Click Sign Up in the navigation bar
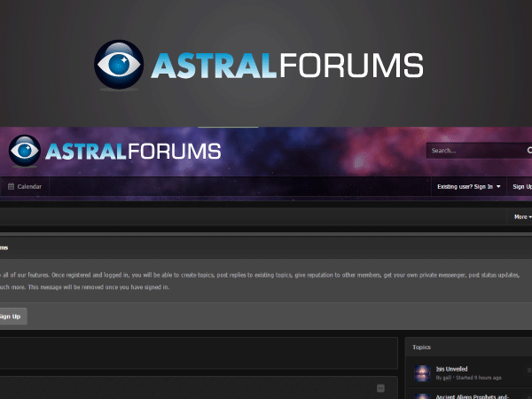Image resolution: width=532 pixels, height=399 pixels. pos(522,186)
